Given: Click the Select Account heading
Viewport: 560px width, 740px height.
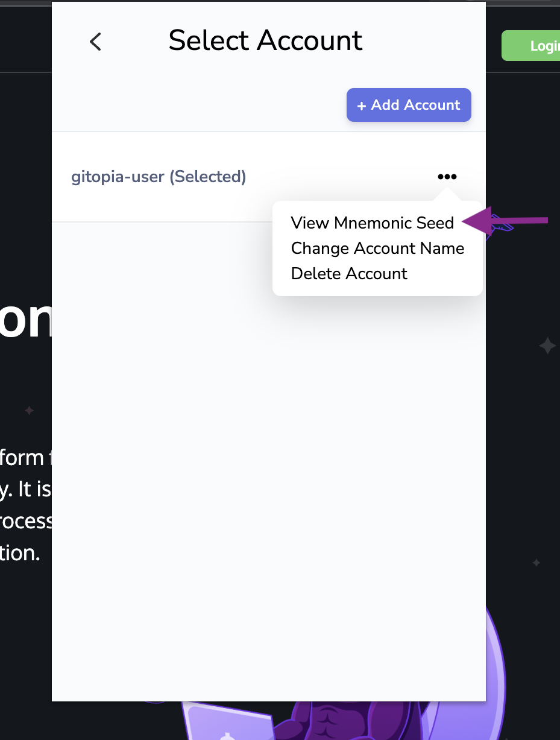Looking at the screenshot, I should pos(265,41).
